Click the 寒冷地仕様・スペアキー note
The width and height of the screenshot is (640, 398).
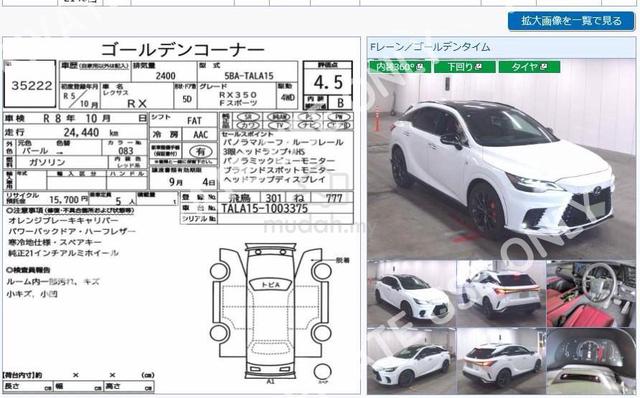tap(55, 242)
